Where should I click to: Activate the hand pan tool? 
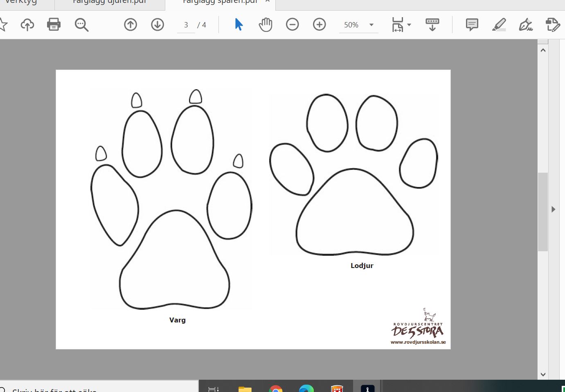tap(266, 25)
